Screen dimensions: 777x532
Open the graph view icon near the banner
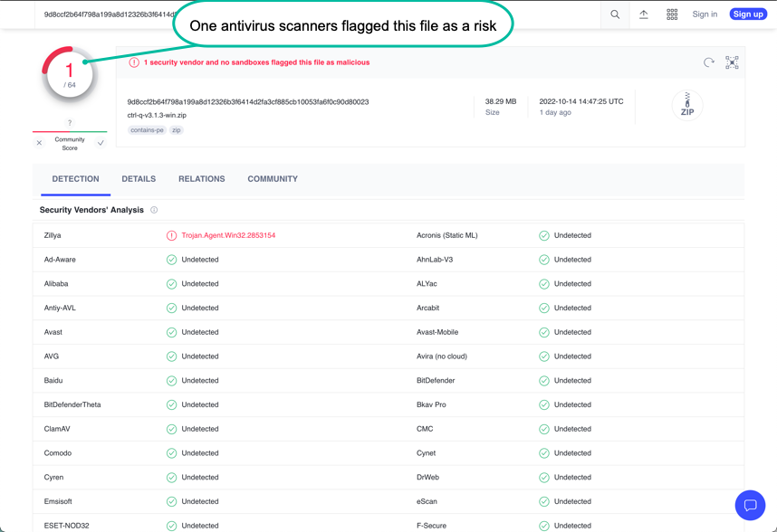coord(732,62)
